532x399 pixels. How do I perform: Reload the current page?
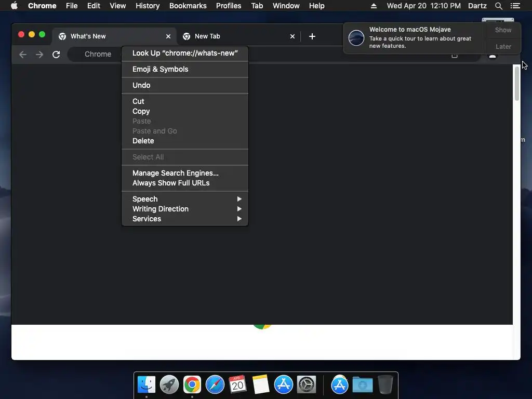coord(56,54)
